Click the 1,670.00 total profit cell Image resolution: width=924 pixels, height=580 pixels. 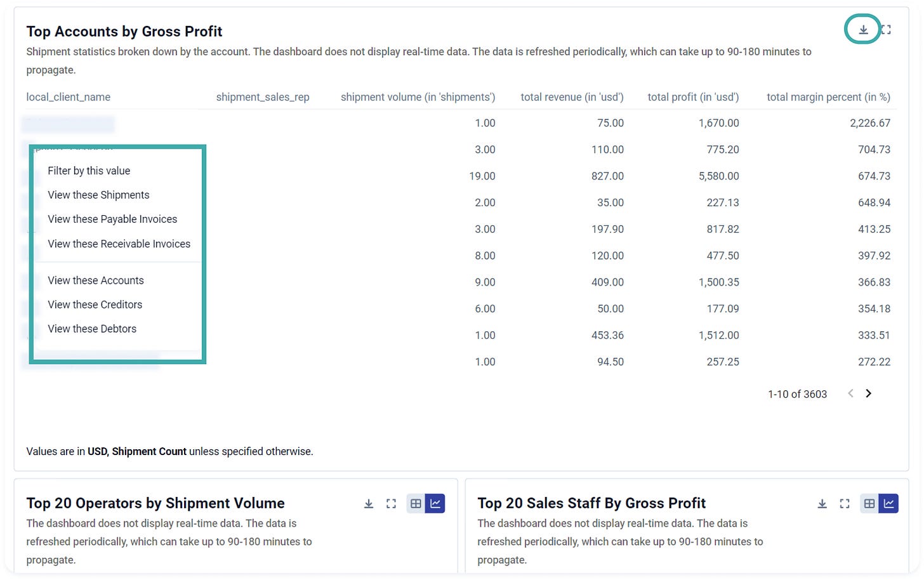pyautogui.click(x=718, y=123)
